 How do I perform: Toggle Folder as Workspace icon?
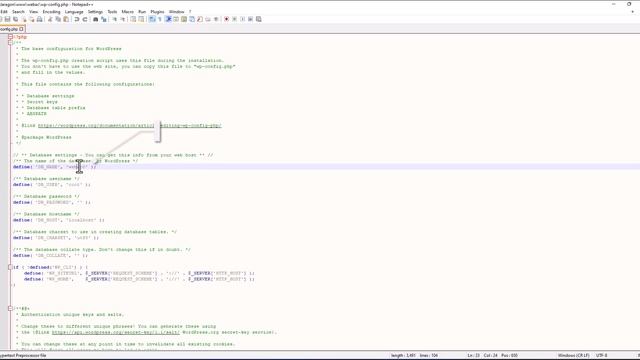pyautogui.click(x=208, y=19)
